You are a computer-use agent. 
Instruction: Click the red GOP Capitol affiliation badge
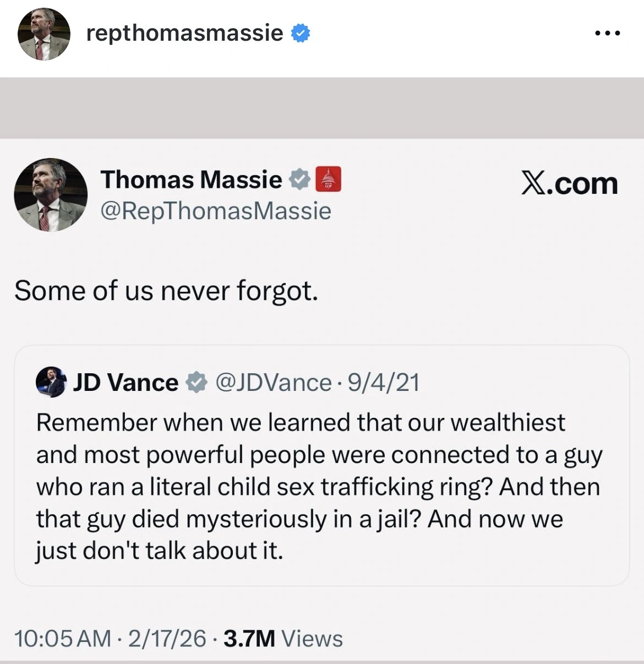click(x=328, y=179)
